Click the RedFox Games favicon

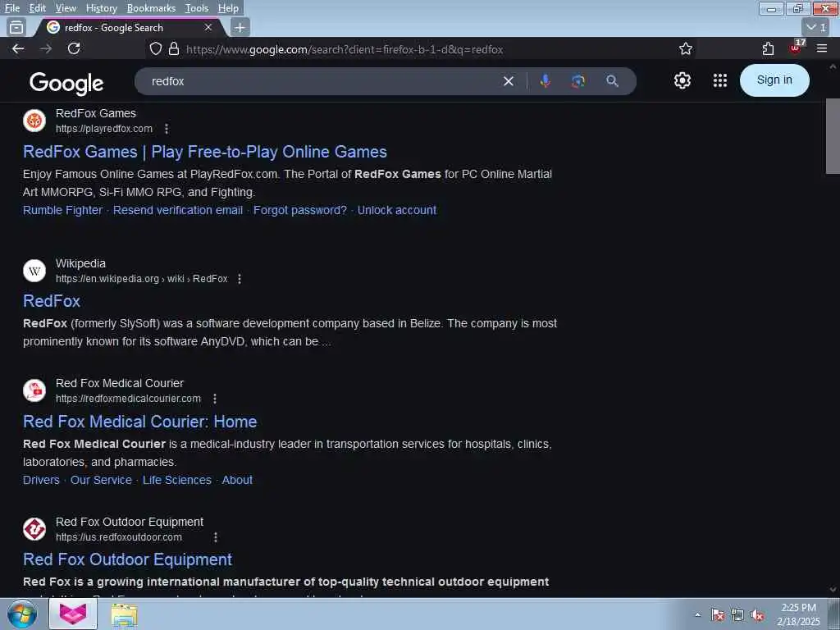(34, 121)
